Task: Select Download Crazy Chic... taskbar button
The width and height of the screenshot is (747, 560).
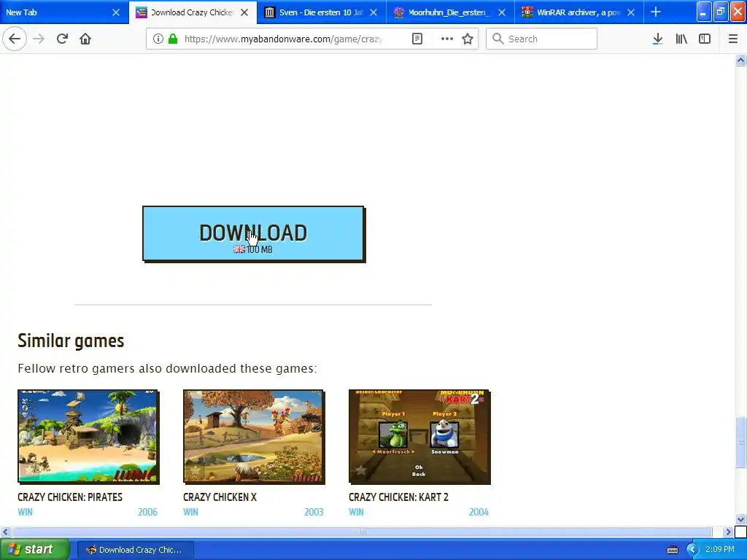Action: [135, 550]
